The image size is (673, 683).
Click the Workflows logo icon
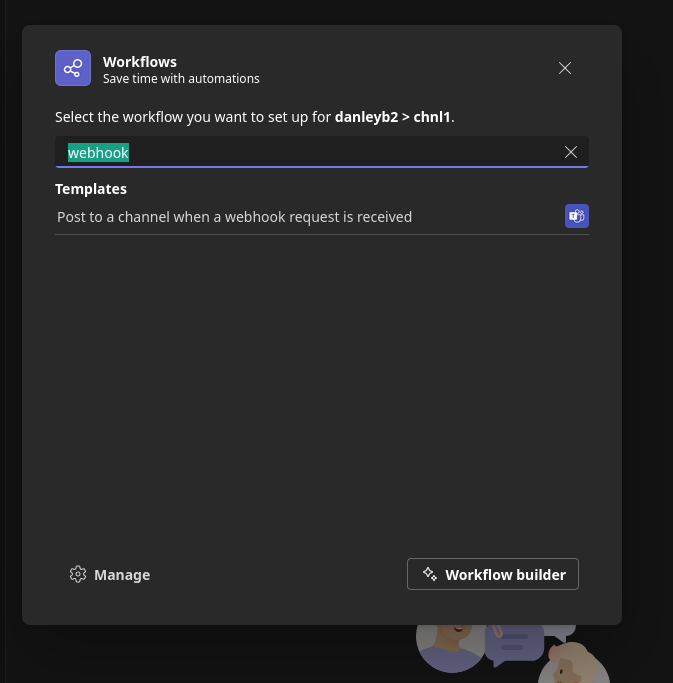(73, 68)
